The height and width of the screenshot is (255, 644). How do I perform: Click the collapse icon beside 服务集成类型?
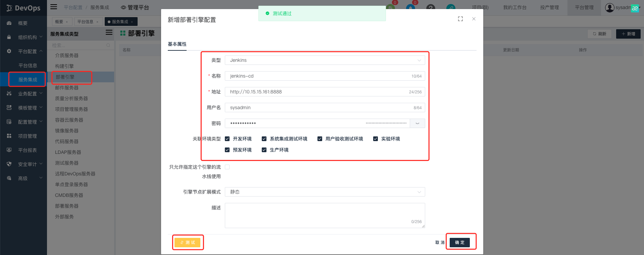coord(109,33)
